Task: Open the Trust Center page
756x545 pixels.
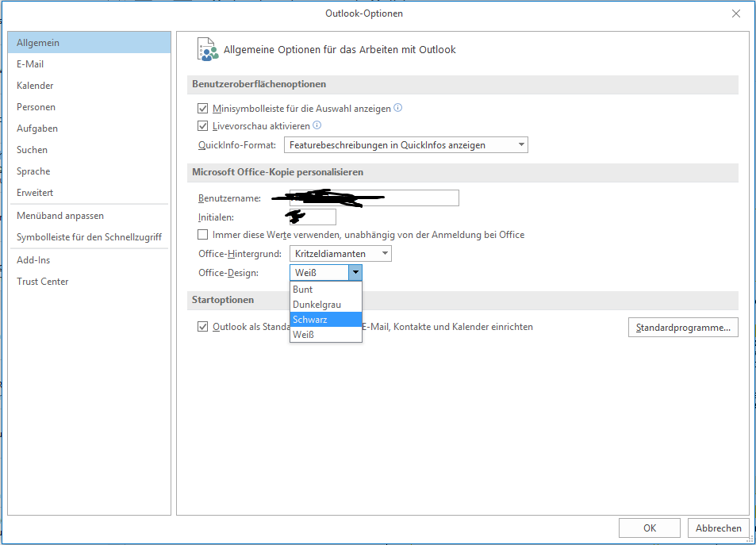Action: pyautogui.click(x=89, y=281)
